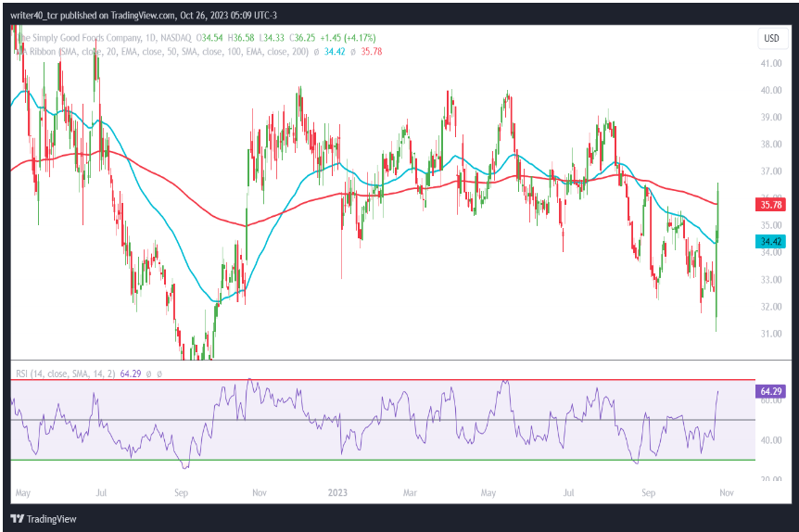Click the +1.45 (+4.17%) change value

coord(348,38)
